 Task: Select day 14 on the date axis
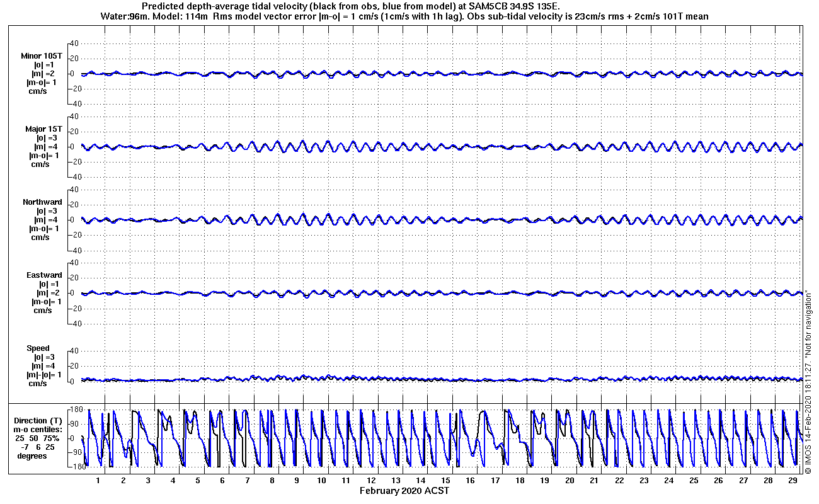pos(421,481)
